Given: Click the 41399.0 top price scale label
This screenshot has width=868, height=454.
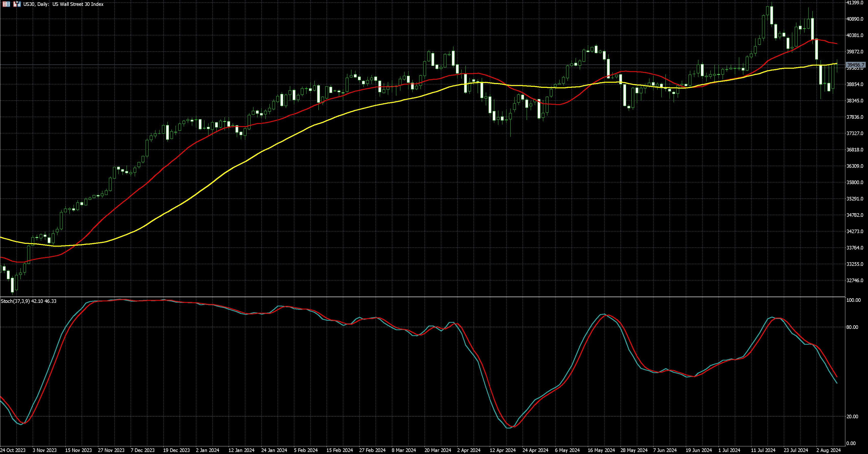Looking at the screenshot, I should 855,3.
